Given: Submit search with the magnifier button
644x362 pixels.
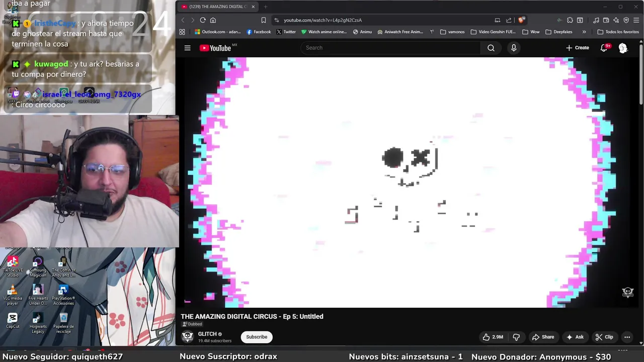Looking at the screenshot, I should (x=491, y=48).
